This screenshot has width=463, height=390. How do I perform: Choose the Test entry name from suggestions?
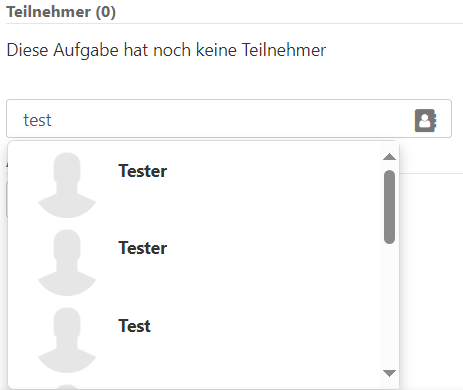tap(135, 326)
